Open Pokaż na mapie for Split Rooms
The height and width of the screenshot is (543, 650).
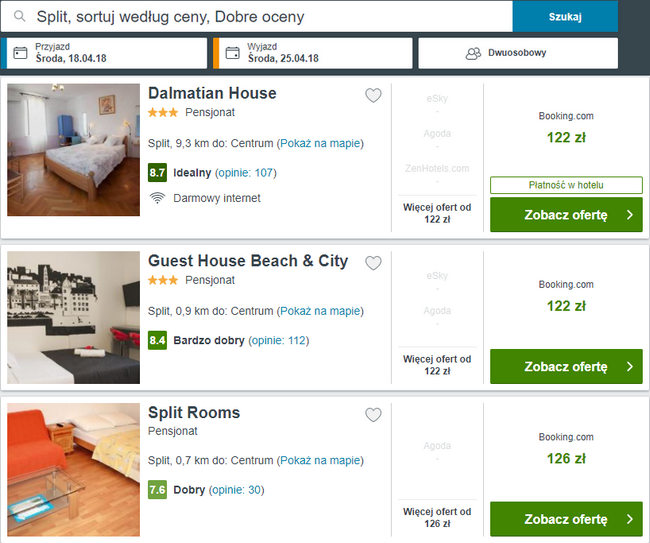tap(319, 460)
